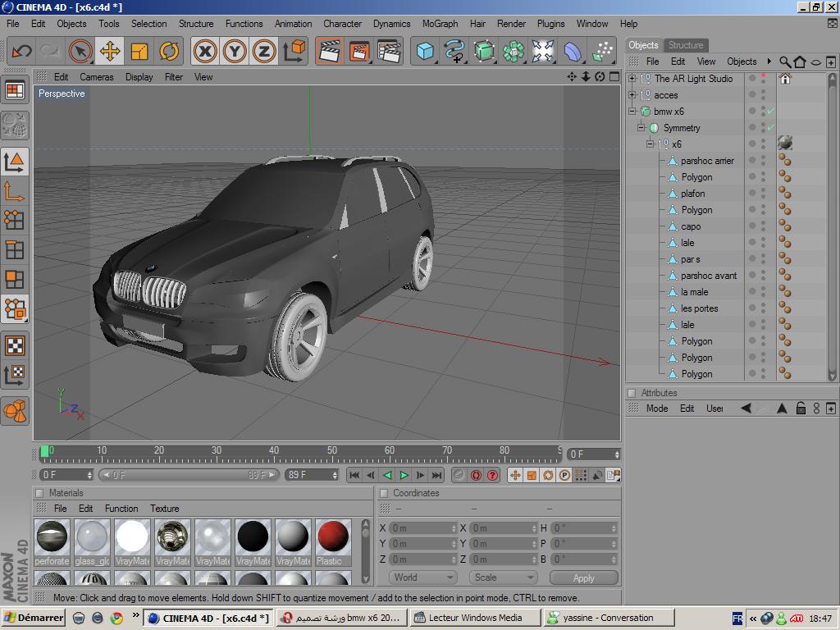840x630 pixels.
Task: Click the Object Manager vertical scrollbar
Action: click(x=832, y=226)
